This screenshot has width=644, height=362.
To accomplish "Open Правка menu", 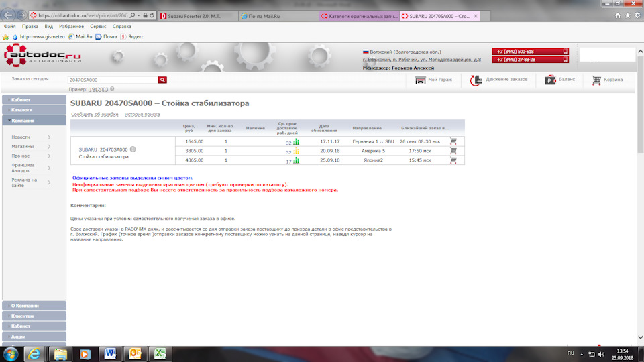I will [x=30, y=26].
